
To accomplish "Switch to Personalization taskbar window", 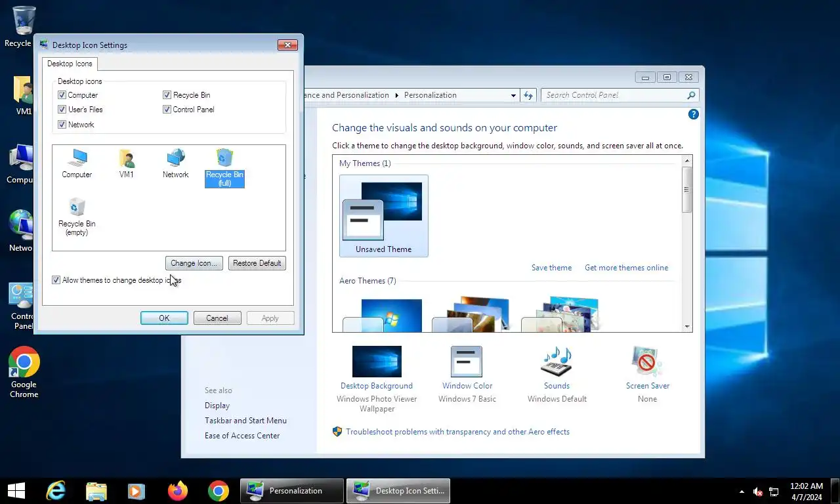I will (x=292, y=490).
